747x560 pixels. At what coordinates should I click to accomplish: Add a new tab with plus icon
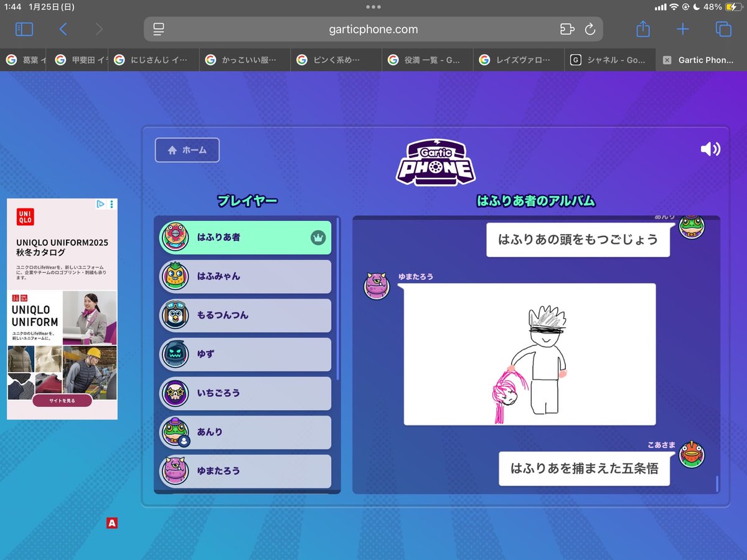(683, 29)
